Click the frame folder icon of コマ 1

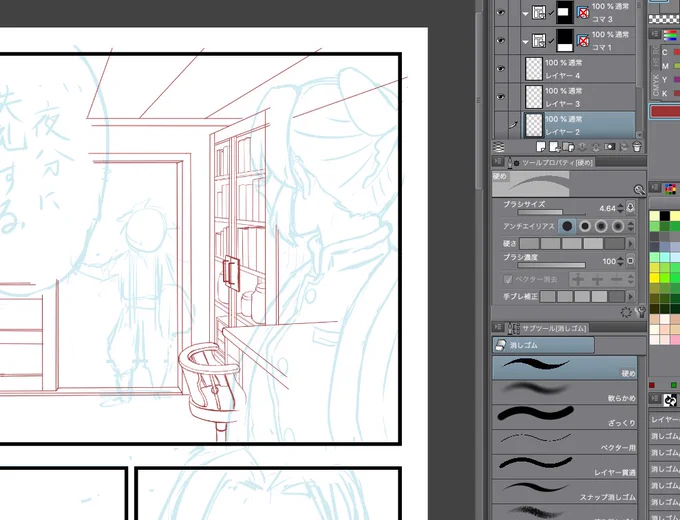[539, 41]
